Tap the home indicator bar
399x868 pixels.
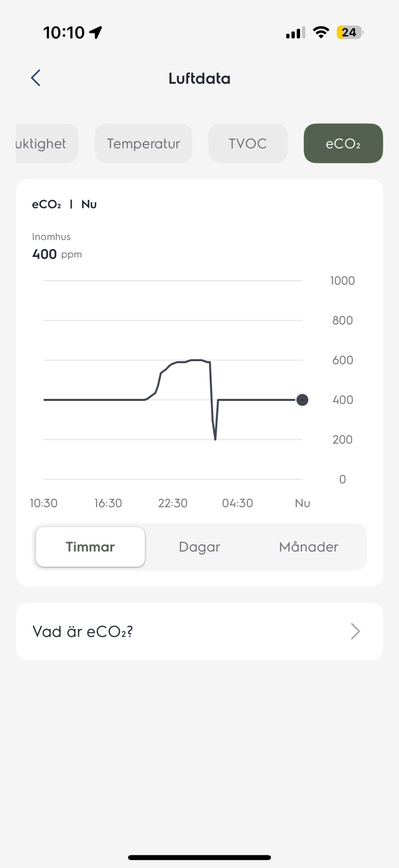pos(199,857)
